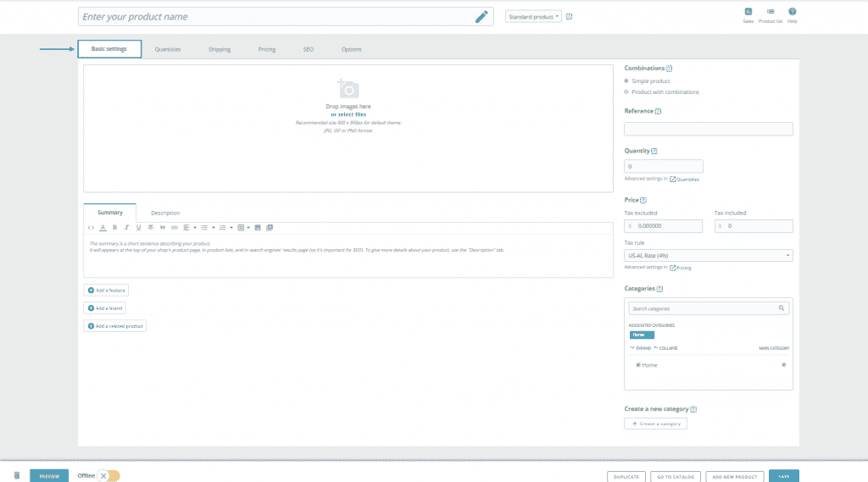
Task: Open the Sales icon in header
Action: [x=748, y=15]
